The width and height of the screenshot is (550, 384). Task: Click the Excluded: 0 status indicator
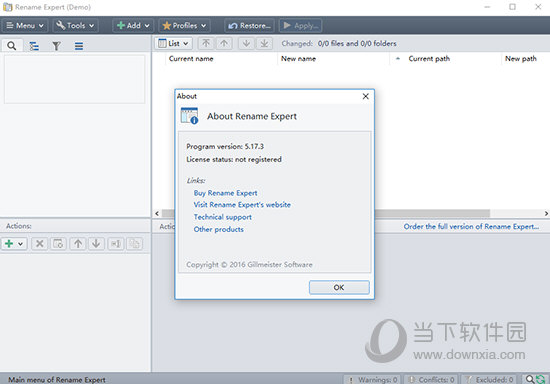[490, 379]
